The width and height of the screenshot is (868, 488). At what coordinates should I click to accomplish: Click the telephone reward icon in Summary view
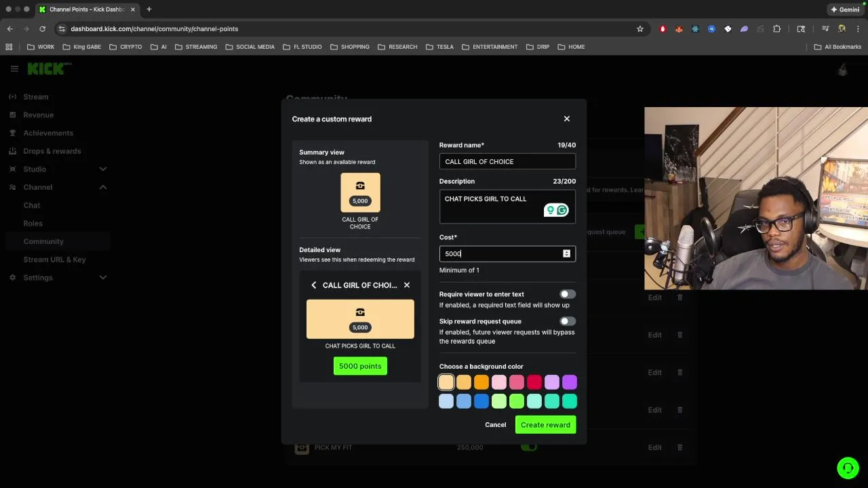360,186
